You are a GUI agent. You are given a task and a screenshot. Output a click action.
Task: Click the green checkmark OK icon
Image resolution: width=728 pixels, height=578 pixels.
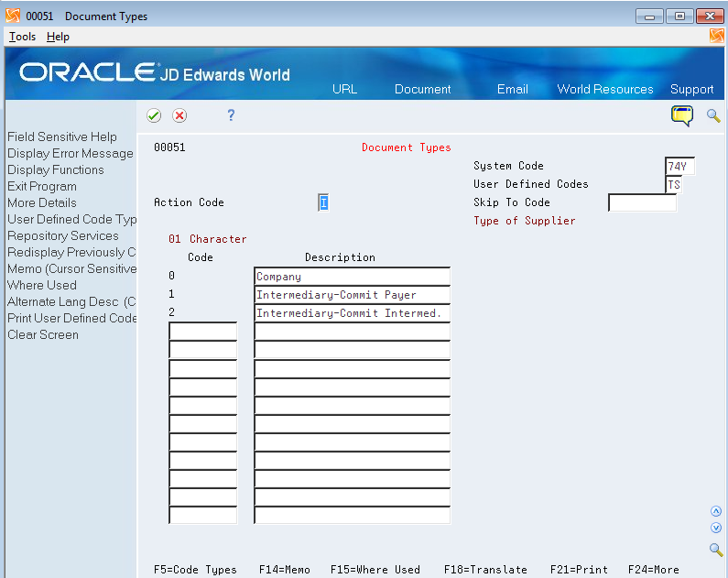154,115
